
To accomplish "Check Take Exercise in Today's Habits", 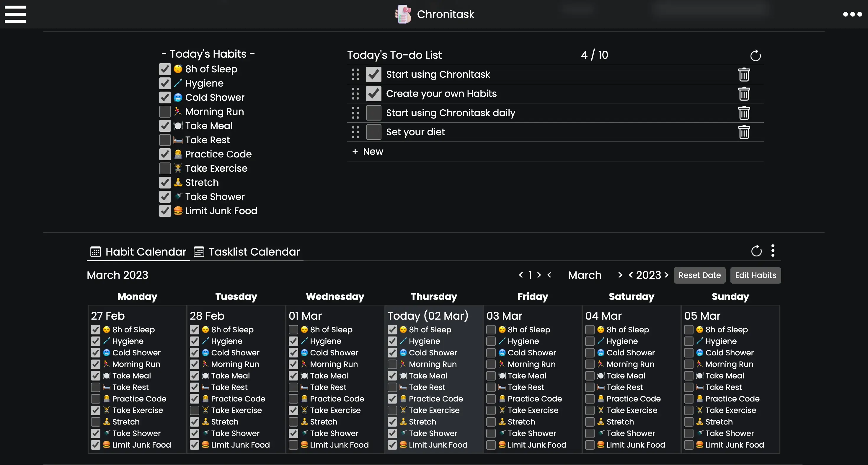I will click(x=165, y=168).
